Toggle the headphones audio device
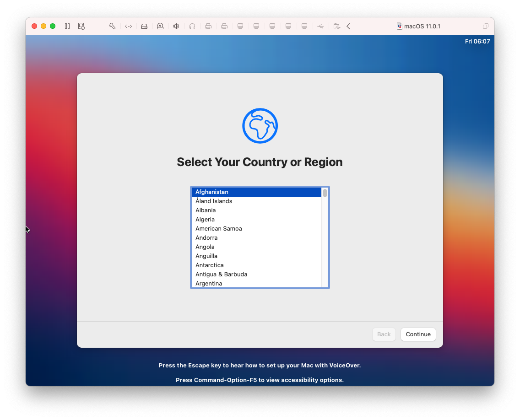Image resolution: width=520 pixels, height=420 pixels. [192, 26]
